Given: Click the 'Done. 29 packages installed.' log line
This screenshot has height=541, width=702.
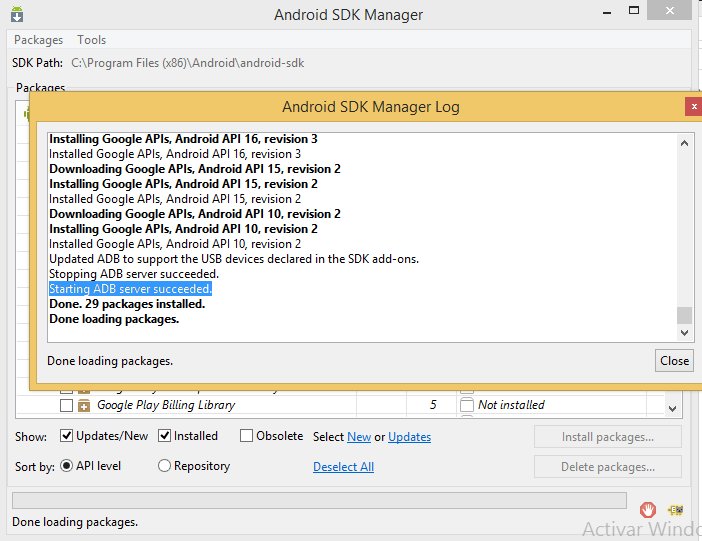Looking at the screenshot, I should coord(127,304).
